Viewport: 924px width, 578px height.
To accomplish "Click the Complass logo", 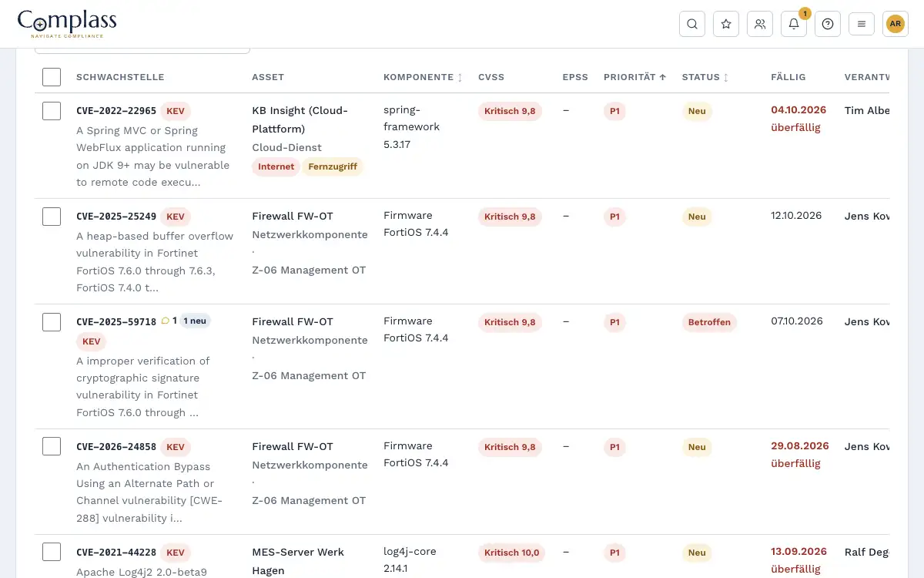I will pos(67,24).
